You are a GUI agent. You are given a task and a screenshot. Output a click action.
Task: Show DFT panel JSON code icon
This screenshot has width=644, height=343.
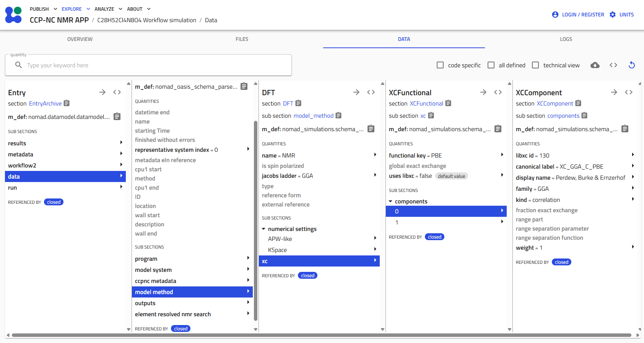pyautogui.click(x=371, y=92)
